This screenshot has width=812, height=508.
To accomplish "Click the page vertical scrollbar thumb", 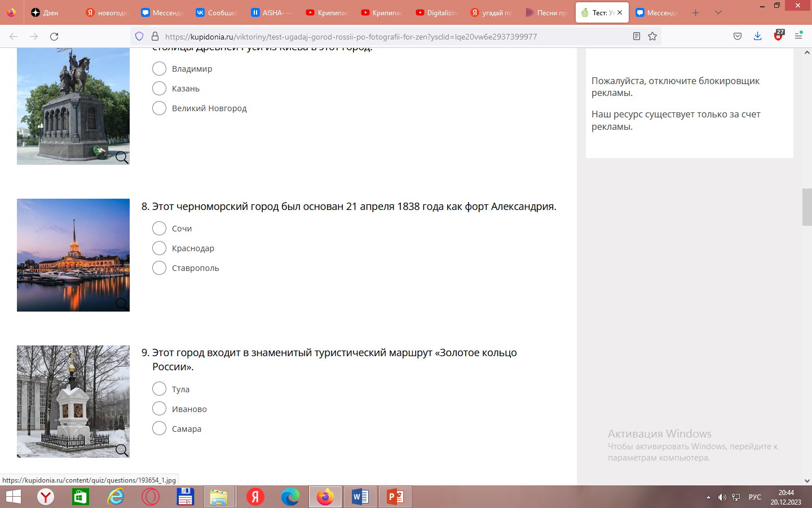I will point(807,207).
